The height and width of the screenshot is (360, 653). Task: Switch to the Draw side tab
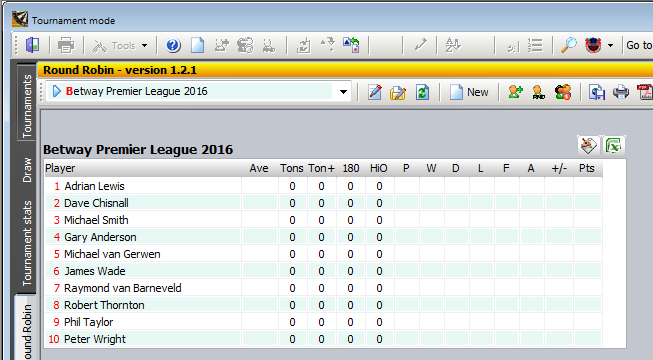27,170
